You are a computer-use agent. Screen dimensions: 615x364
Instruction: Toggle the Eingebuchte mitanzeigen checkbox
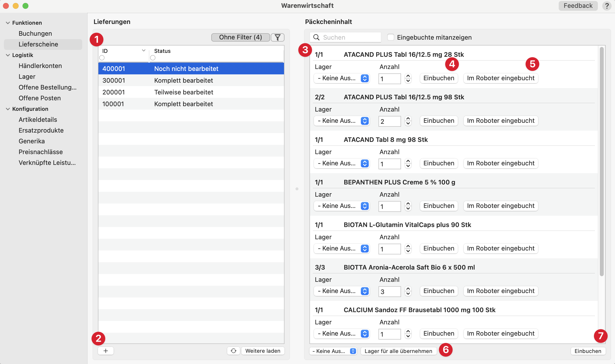[x=390, y=37]
